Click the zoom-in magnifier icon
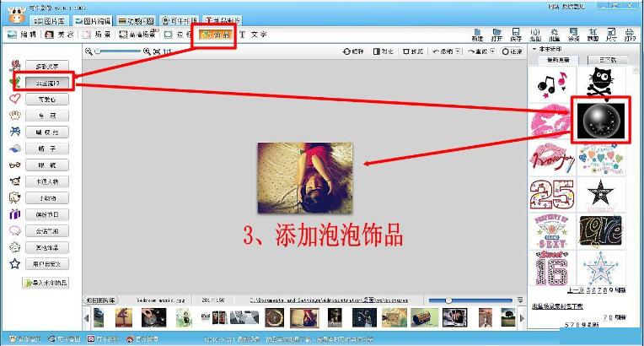Image resolution: width=644 pixels, height=346 pixels. [147, 51]
